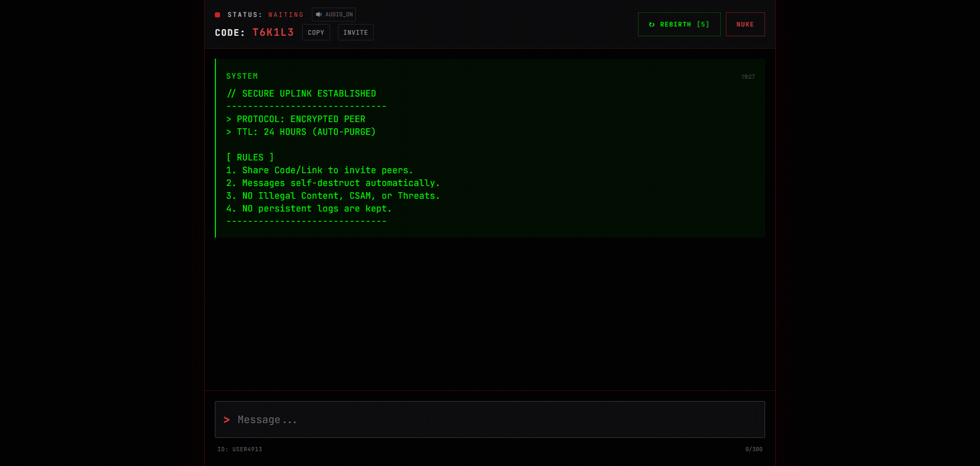Click the RULES section heading
The width and height of the screenshot is (980, 466).
(x=250, y=157)
